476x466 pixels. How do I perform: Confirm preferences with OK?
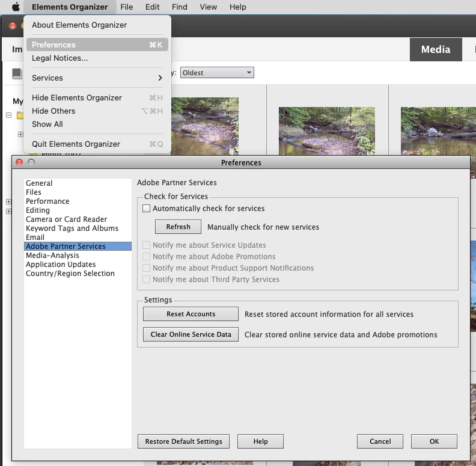click(x=434, y=441)
